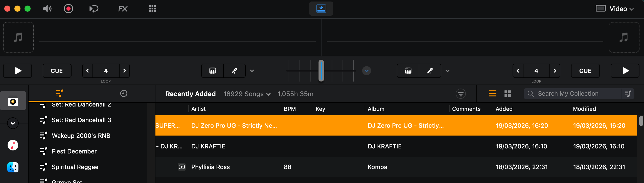The width and height of the screenshot is (644, 183).
Task: Select the playlists tab in sidebar
Action: [59, 93]
